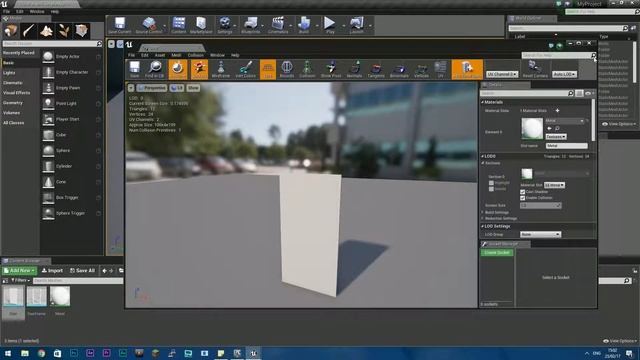
Task: Toggle Collision display in mesh toolbar
Action: [307, 69]
